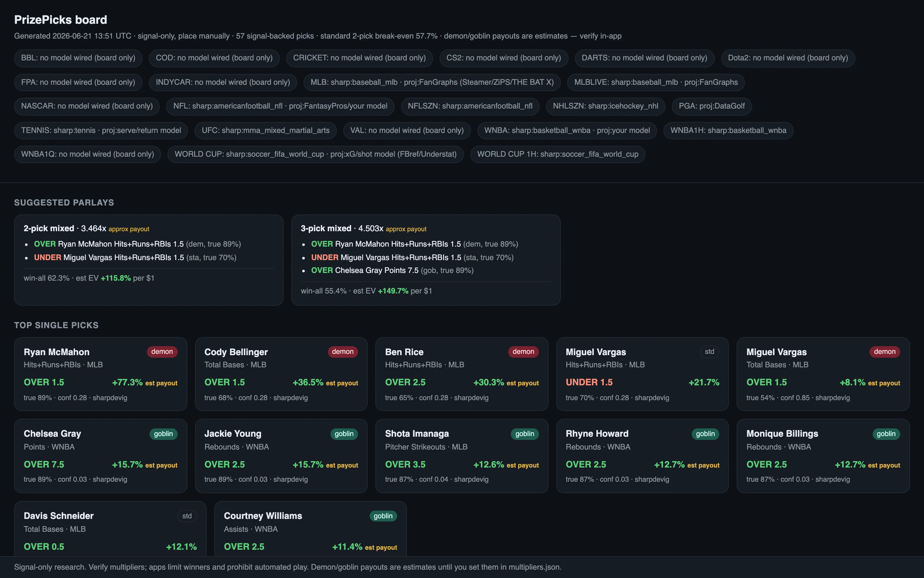Click the Dota2 no model wired chip

[x=788, y=58]
